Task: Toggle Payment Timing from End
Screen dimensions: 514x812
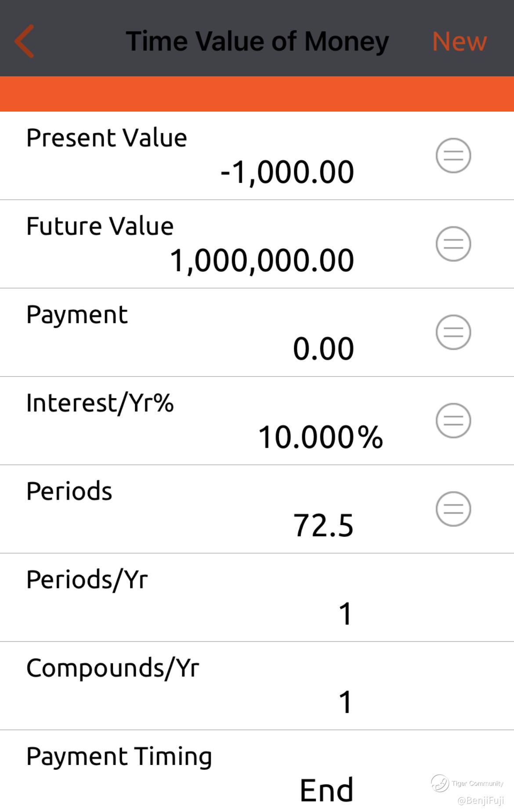Action: coord(326,790)
